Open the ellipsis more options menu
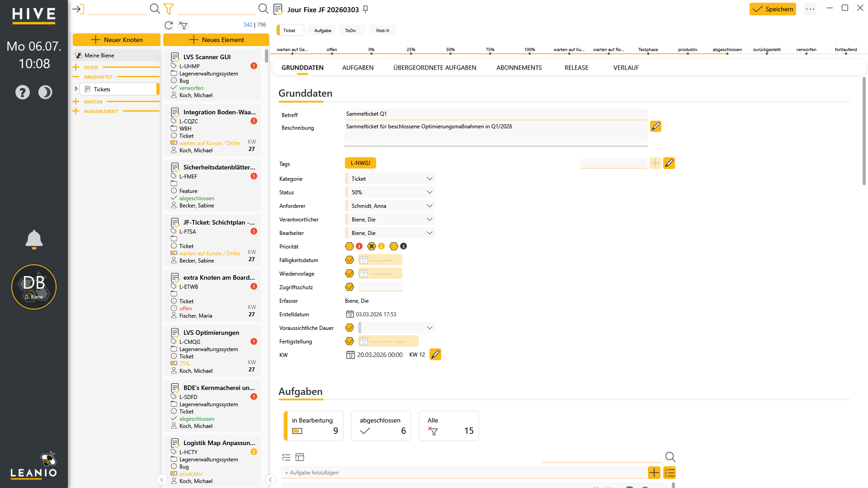The image size is (868, 488). pyautogui.click(x=810, y=9)
